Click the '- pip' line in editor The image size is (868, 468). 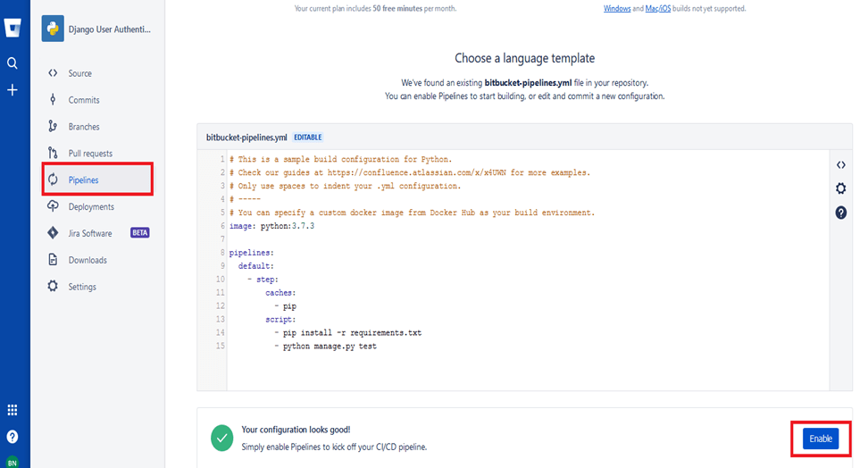(x=285, y=305)
